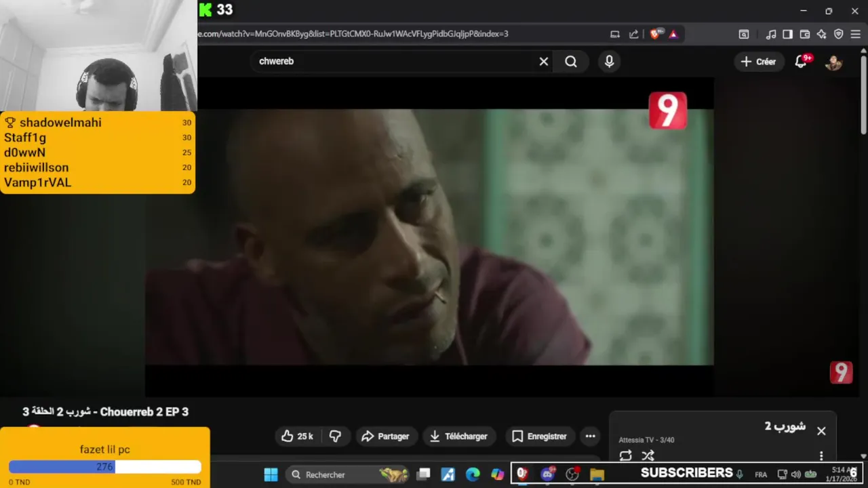
Task: Click the Attessia TV - 3/40 playlist label
Action: (646, 440)
